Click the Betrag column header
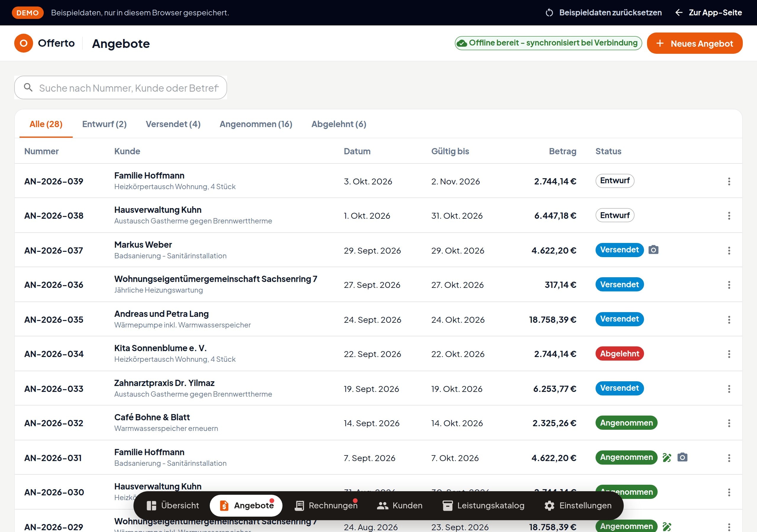 click(x=562, y=151)
